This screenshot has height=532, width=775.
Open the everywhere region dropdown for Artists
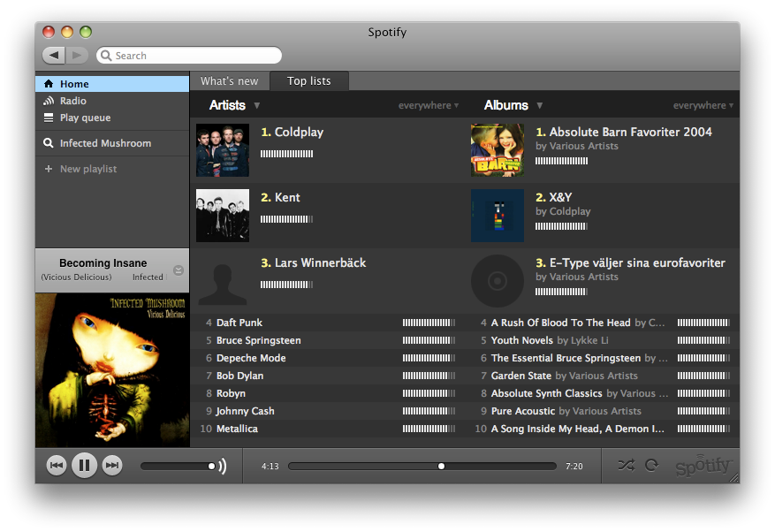click(429, 105)
